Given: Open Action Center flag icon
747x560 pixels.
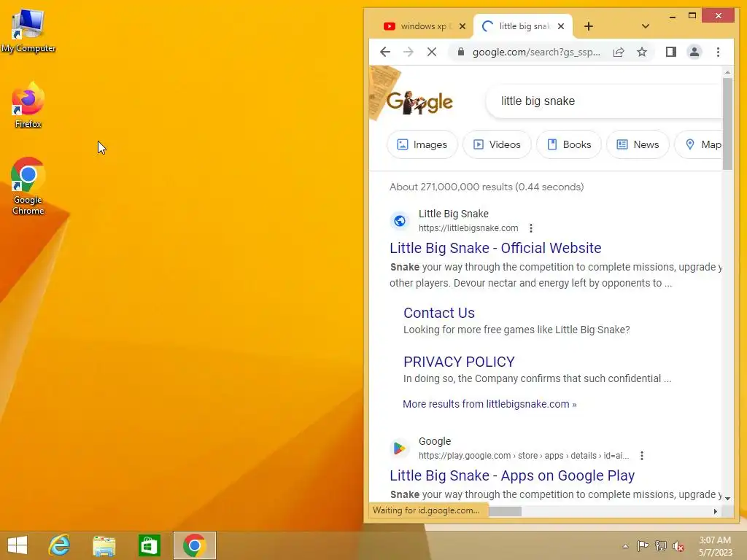Looking at the screenshot, I should click(x=643, y=545).
